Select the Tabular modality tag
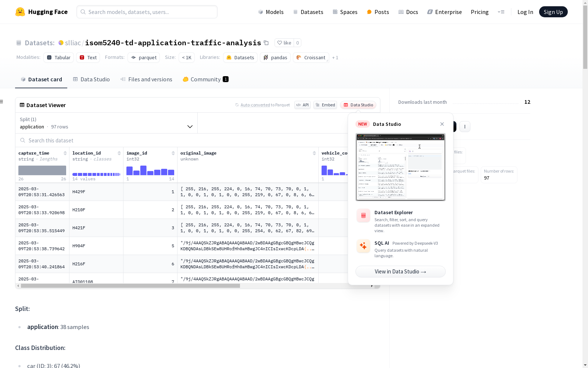 pos(59,57)
